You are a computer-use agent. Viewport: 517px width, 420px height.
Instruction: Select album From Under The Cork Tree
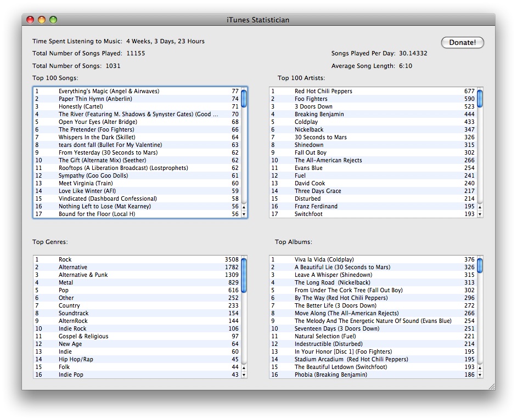373,290
